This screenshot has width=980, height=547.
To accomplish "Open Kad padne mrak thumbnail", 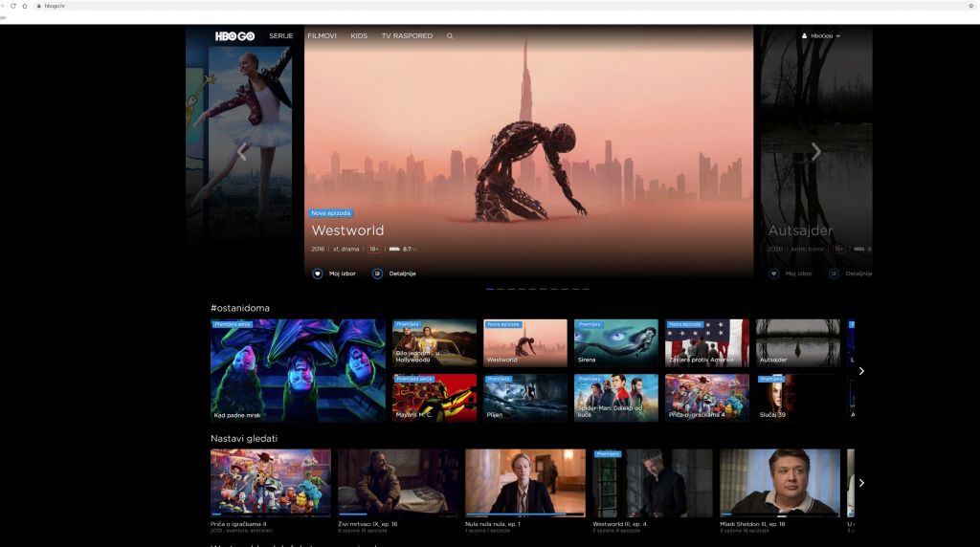I will tap(298, 370).
